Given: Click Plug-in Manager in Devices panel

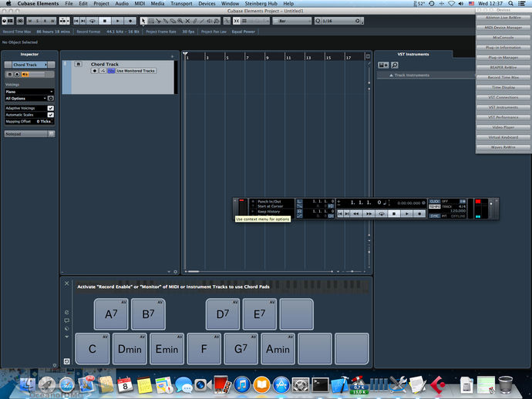Looking at the screenshot, I should point(503,58).
